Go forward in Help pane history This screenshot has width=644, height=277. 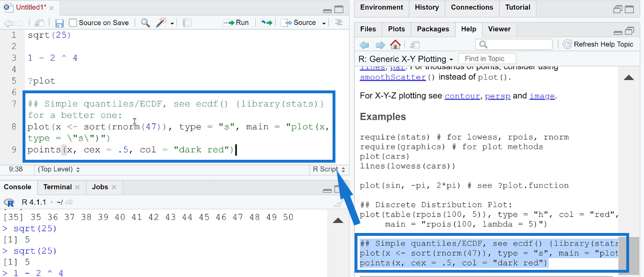coord(380,44)
